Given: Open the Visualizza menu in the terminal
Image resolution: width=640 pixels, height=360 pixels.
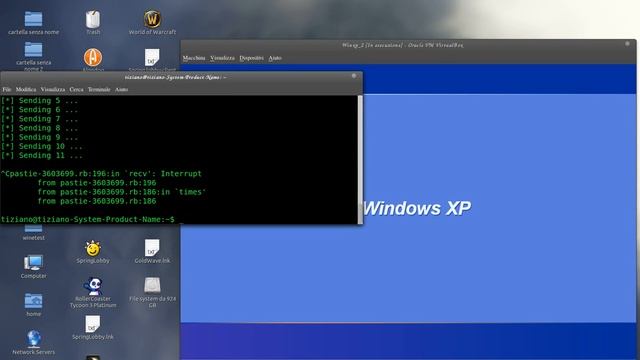Looking at the screenshot, I should click(x=53, y=89).
